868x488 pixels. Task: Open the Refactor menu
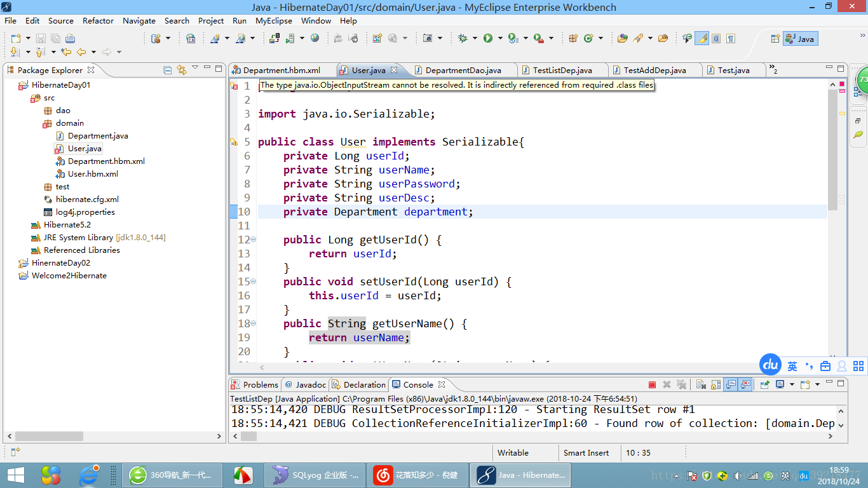coord(98,20)
